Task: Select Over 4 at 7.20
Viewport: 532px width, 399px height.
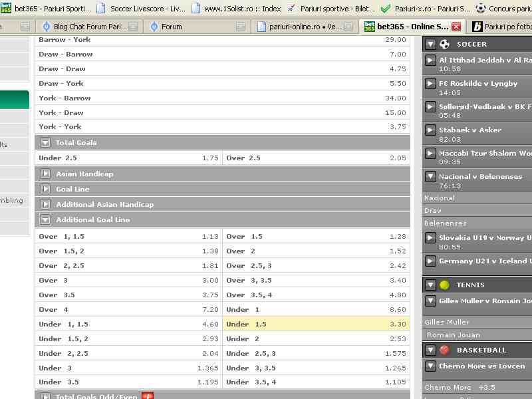Action: (128, 309)
